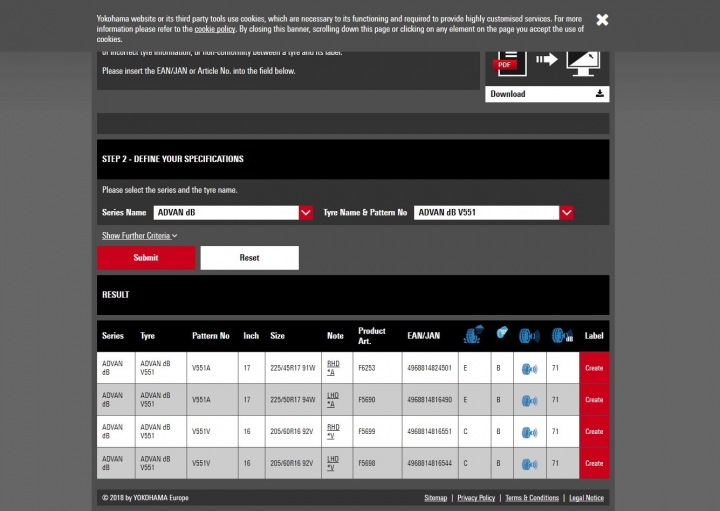Select the cell 225/45R17 91W
The width and height of the screenshot is (720, 511).
293,368
